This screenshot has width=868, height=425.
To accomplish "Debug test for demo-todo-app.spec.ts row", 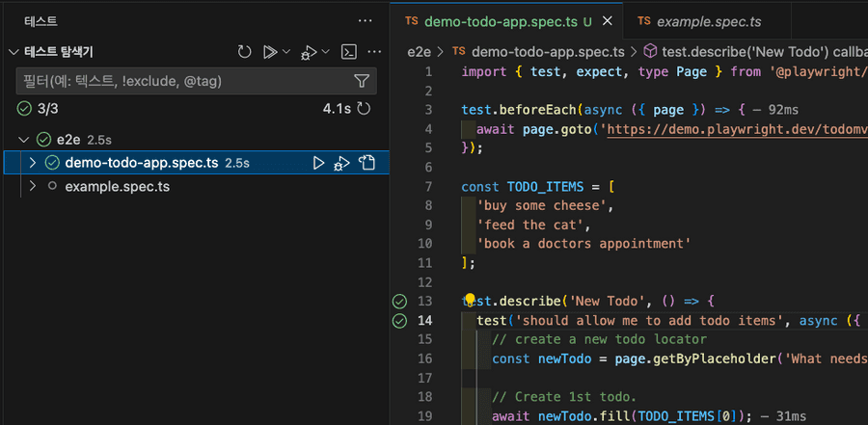I will pos(341,163).
